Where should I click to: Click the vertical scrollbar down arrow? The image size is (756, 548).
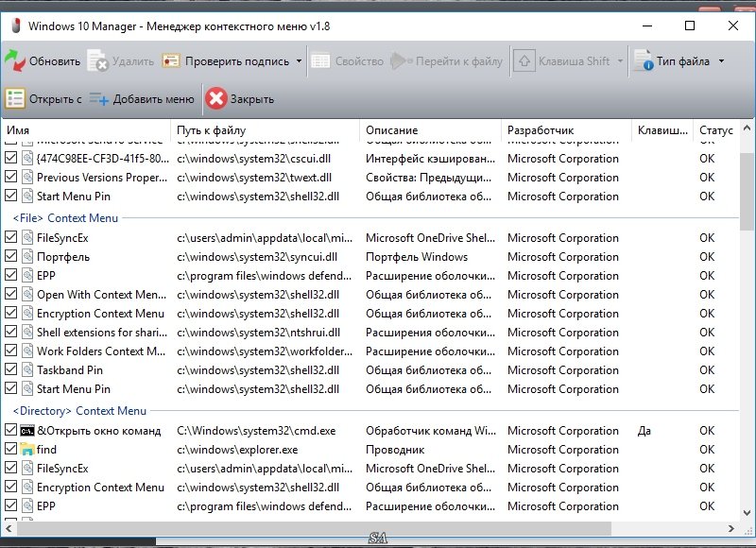tap(747, 513)
